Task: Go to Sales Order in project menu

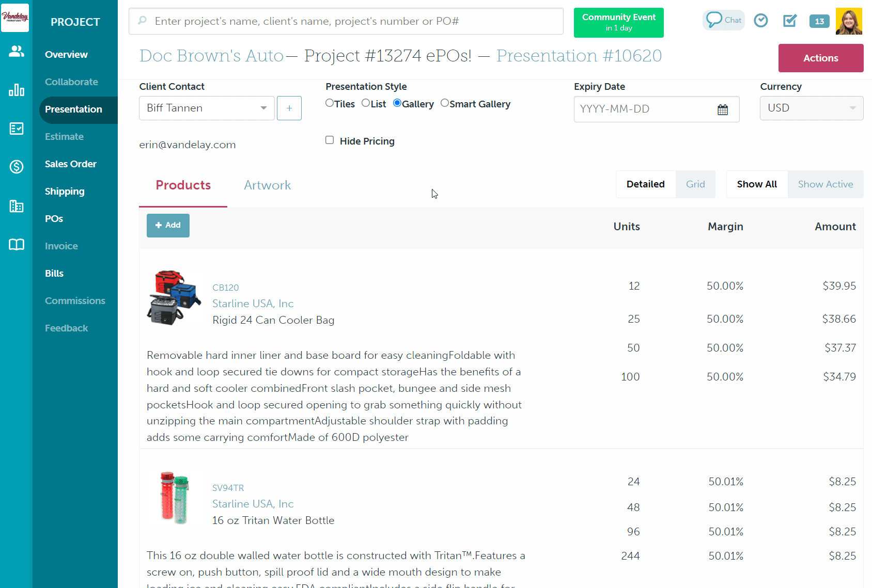Action: pos(71,164)
